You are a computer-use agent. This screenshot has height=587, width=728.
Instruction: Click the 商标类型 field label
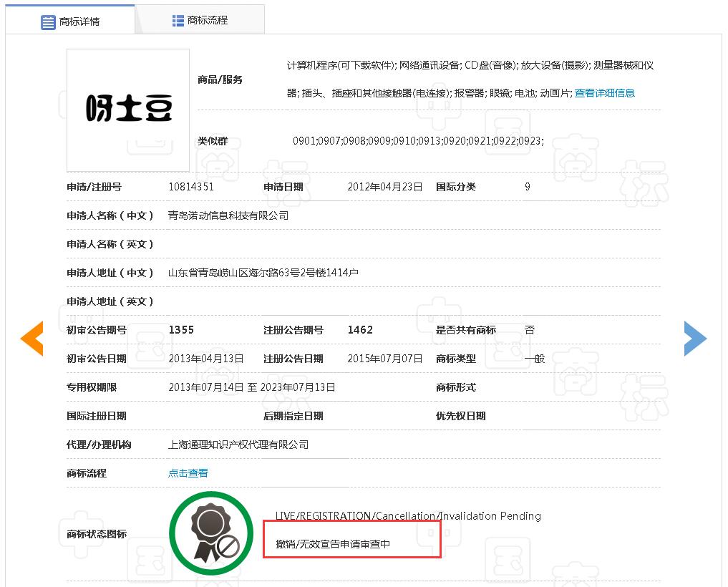[456, 359]
